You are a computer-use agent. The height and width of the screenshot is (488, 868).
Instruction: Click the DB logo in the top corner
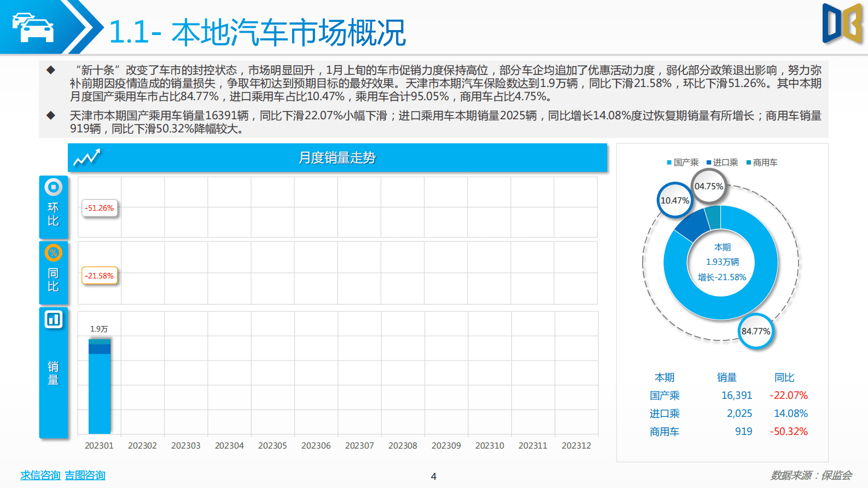point(843,24)
